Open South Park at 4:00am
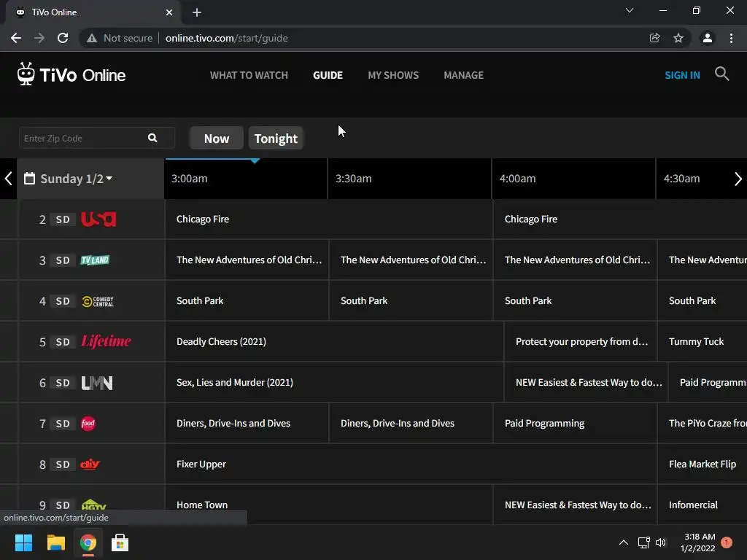 (x=575, y=301)
